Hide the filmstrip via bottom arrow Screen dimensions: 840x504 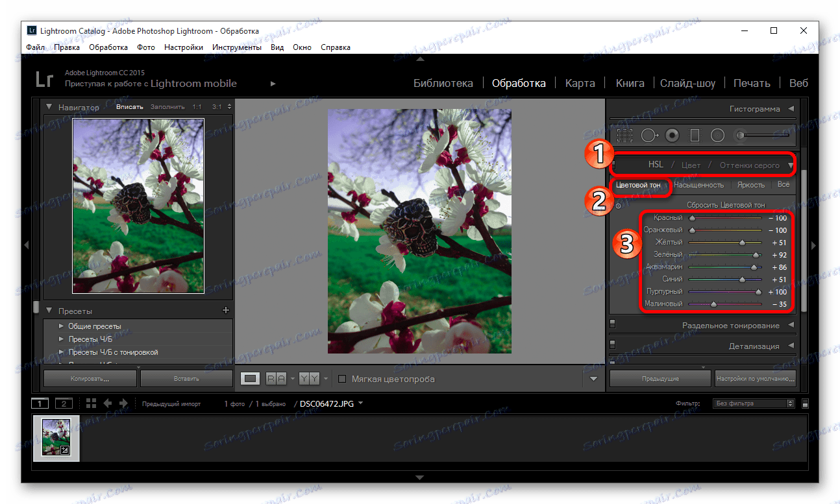(420, 477)
